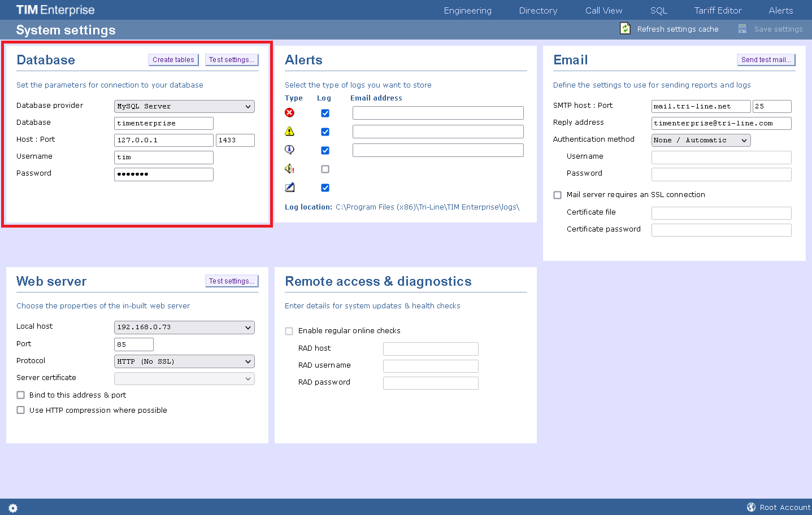Open the gear icon in the status bar
This screenshot has width=812, height=515.
click(x=12, y=508)
